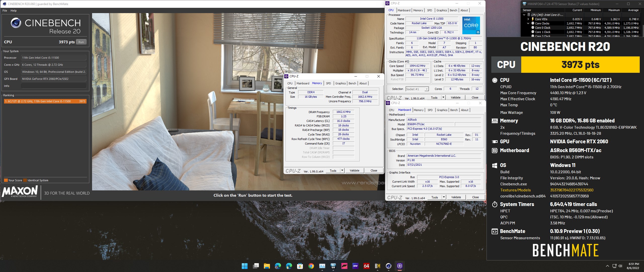Open Task View from the taskbar
The height and width of the screenshot is (272, 644).
coord(256,266)
